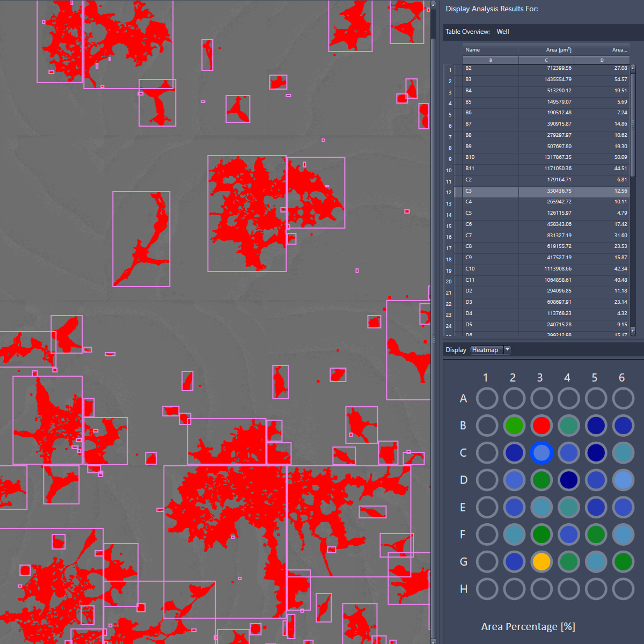Viewport: 644px width, 644px height.
Task: Click the Name column header
Action: coord(491,50)
